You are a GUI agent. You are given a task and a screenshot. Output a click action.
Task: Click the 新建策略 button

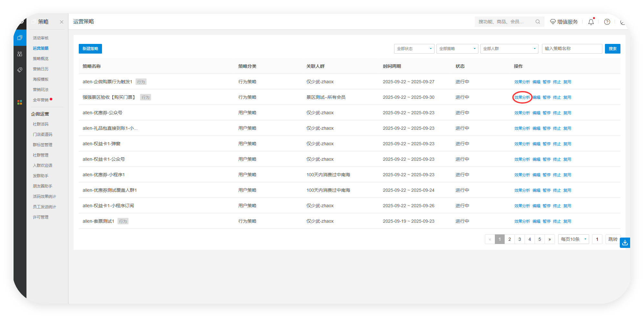coord(90,49)
